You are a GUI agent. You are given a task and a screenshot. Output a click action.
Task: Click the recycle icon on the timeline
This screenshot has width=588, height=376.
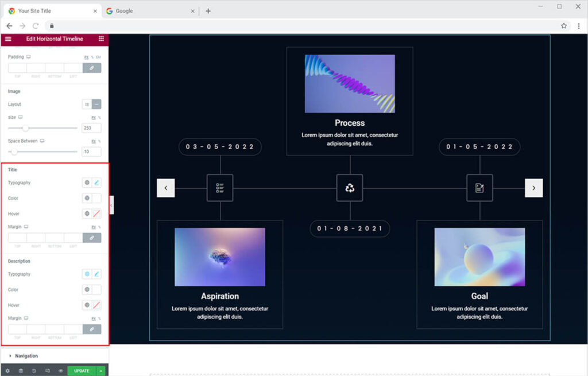350,188
